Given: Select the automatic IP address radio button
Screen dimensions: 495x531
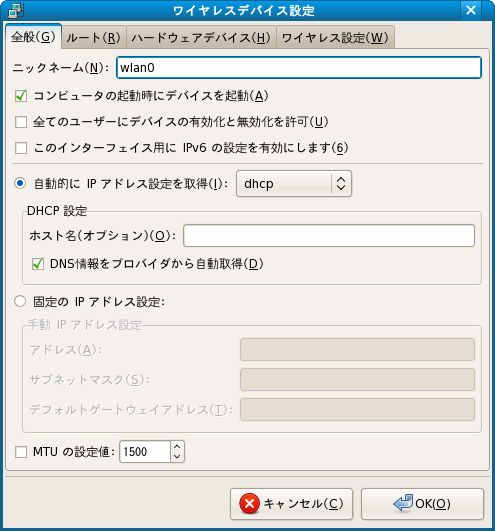Looking at the screenshot, I should 20,183.
